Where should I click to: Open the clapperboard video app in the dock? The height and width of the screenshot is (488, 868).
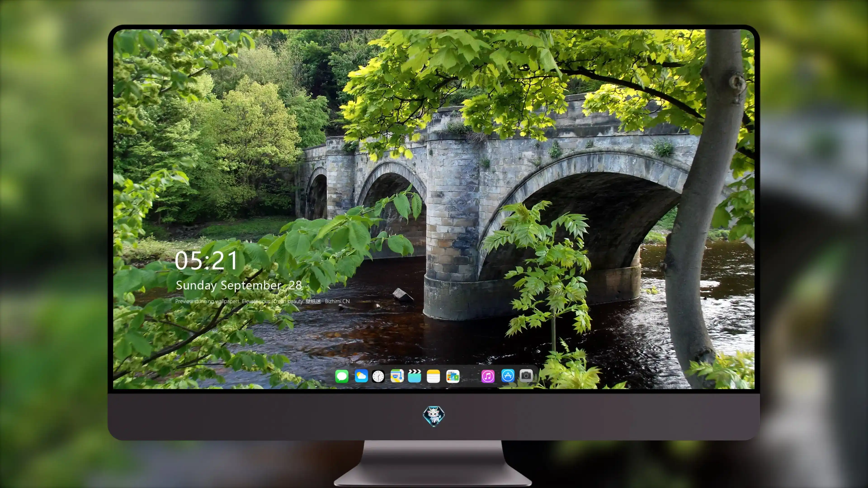click(415, 376)
